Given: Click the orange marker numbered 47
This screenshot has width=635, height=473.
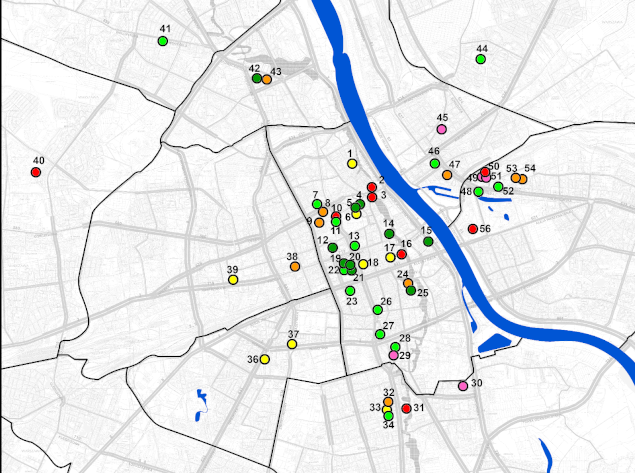Looking at the screenshot, I should point(447,175).
